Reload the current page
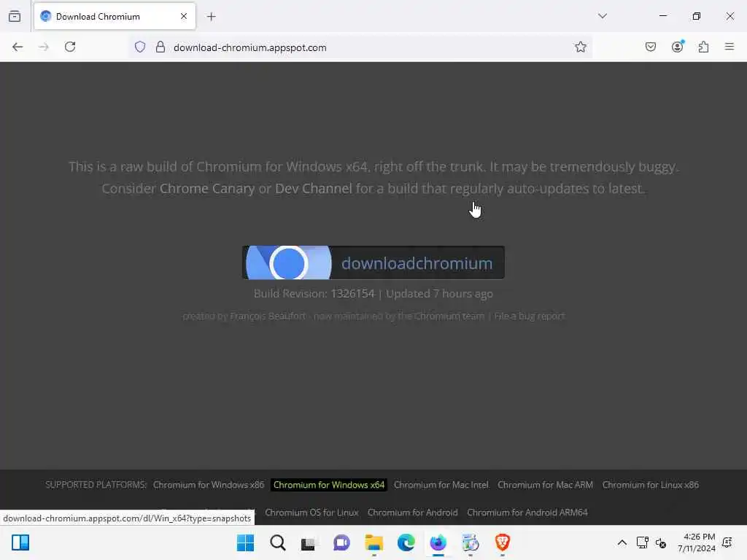 [70, 47]
